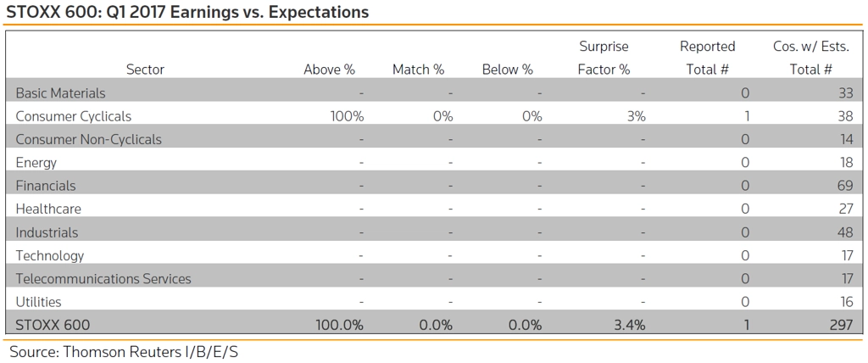
Task: Select the Above % column header
Action: click(x=329, y=70)
